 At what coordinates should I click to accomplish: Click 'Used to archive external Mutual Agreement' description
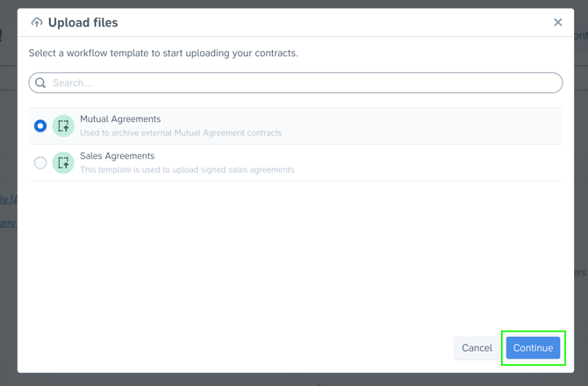(181, 133)
